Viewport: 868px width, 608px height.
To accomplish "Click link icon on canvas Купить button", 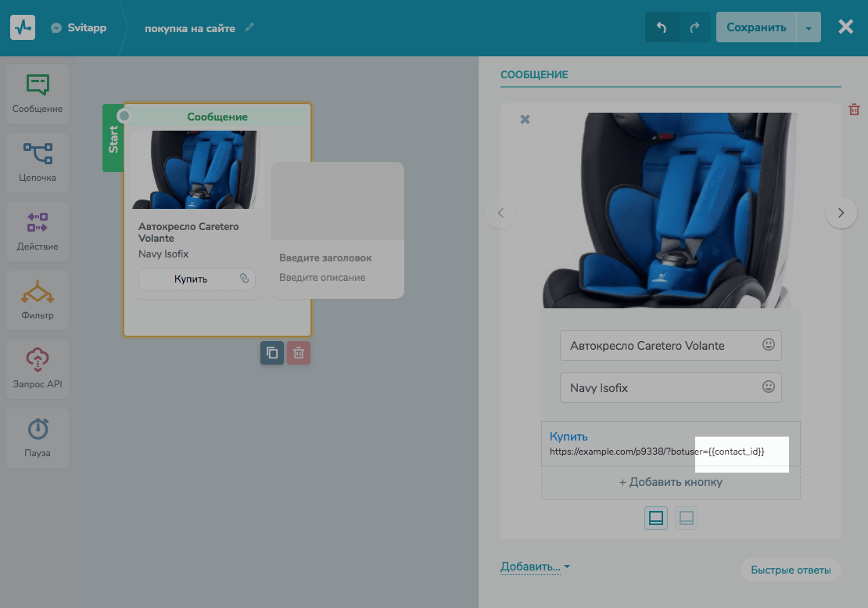I will [244, 278].
